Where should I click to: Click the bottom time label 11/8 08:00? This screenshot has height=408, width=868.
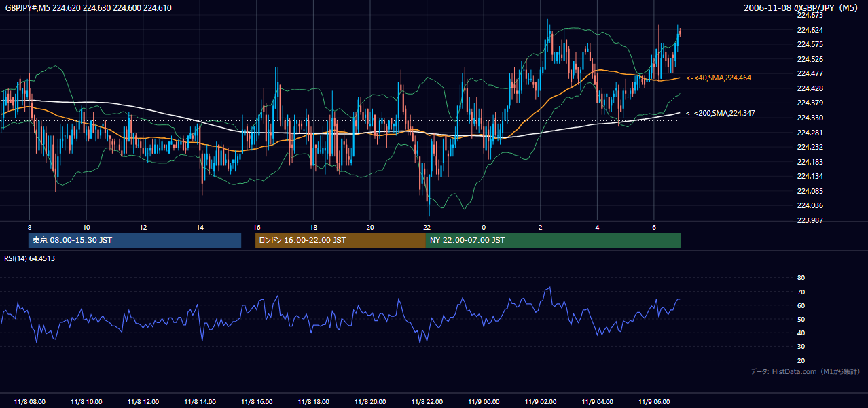coord(29,402)
